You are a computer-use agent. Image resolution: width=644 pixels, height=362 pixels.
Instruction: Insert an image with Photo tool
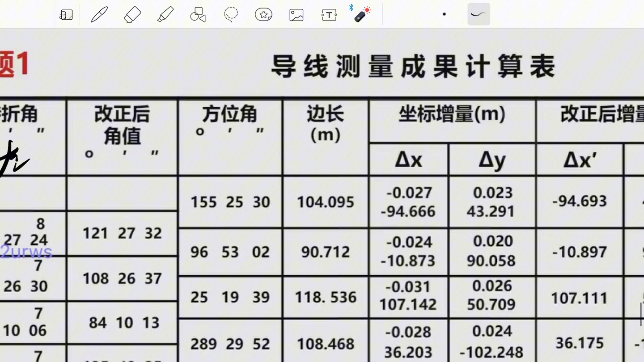click(x=297, y=15)
